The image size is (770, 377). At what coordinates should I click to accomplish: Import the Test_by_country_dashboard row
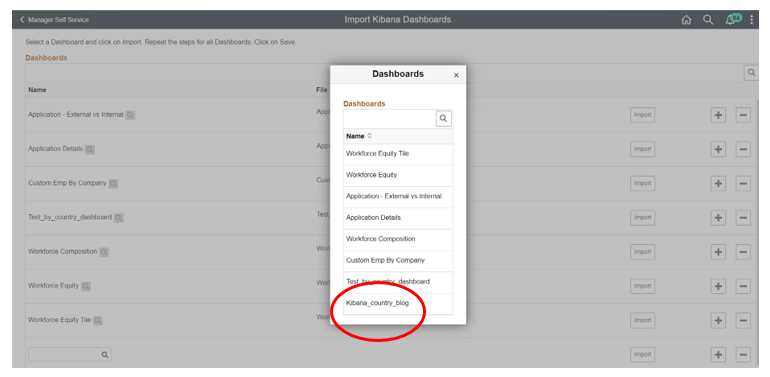(x=642, y=217)
